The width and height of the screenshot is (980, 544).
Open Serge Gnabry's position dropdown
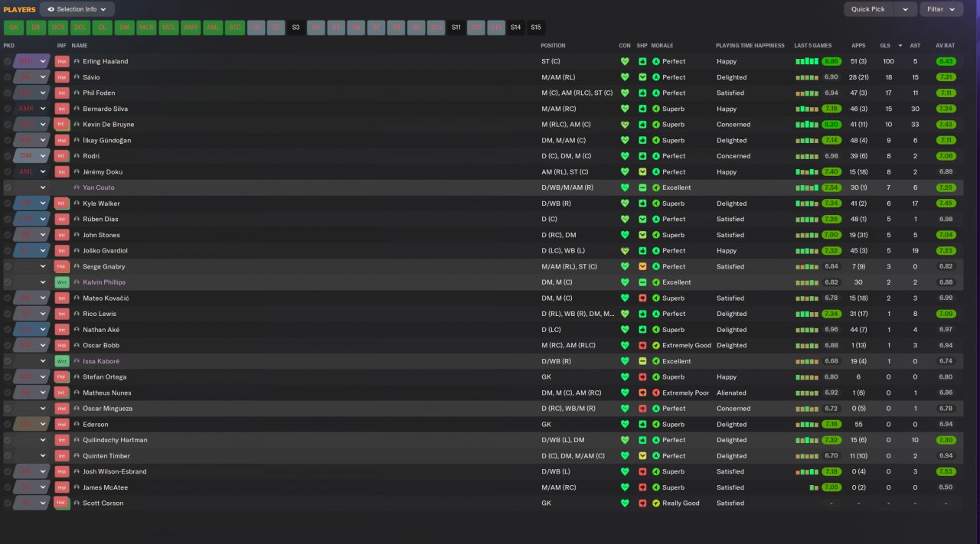(32, 266)
